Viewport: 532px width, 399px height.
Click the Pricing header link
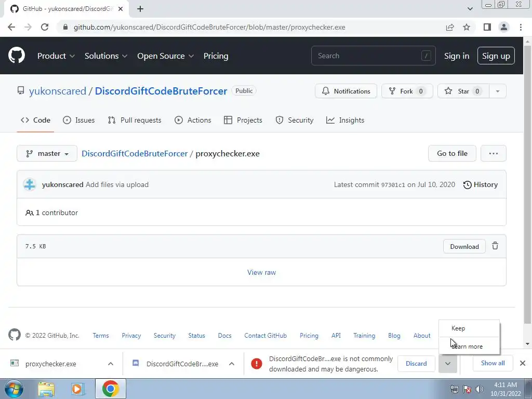216,56
